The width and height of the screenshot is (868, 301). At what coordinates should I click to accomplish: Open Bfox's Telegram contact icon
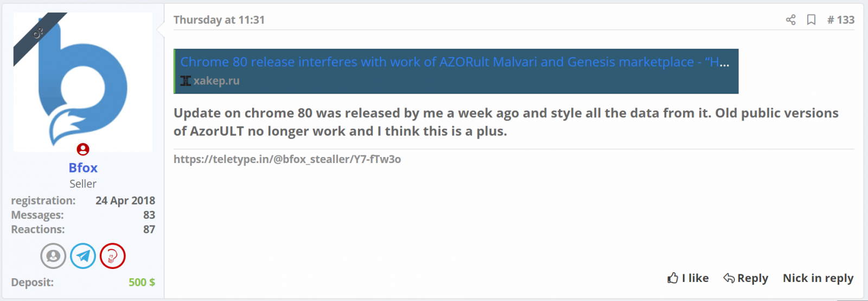point(83,256)
